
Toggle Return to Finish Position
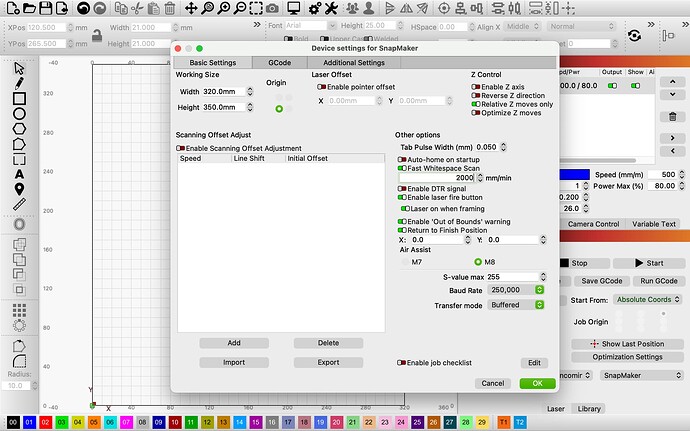point(402,230)
